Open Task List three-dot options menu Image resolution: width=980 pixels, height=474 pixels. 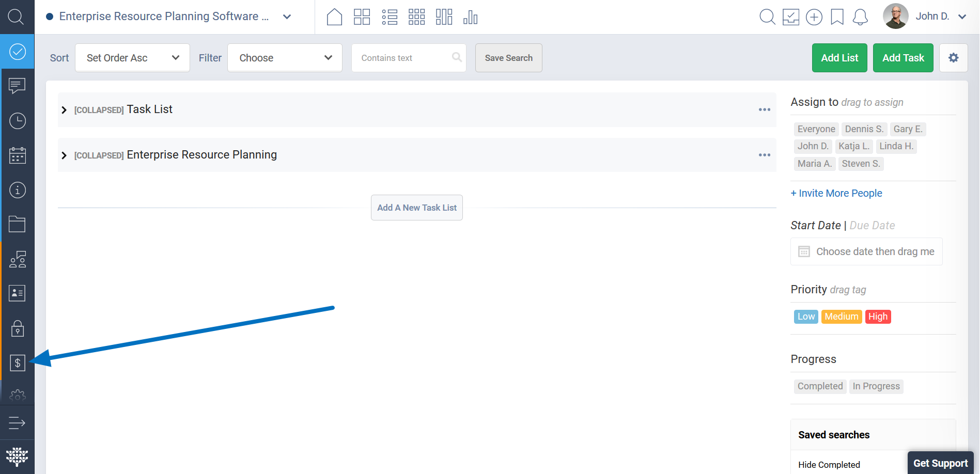(764, 109)
